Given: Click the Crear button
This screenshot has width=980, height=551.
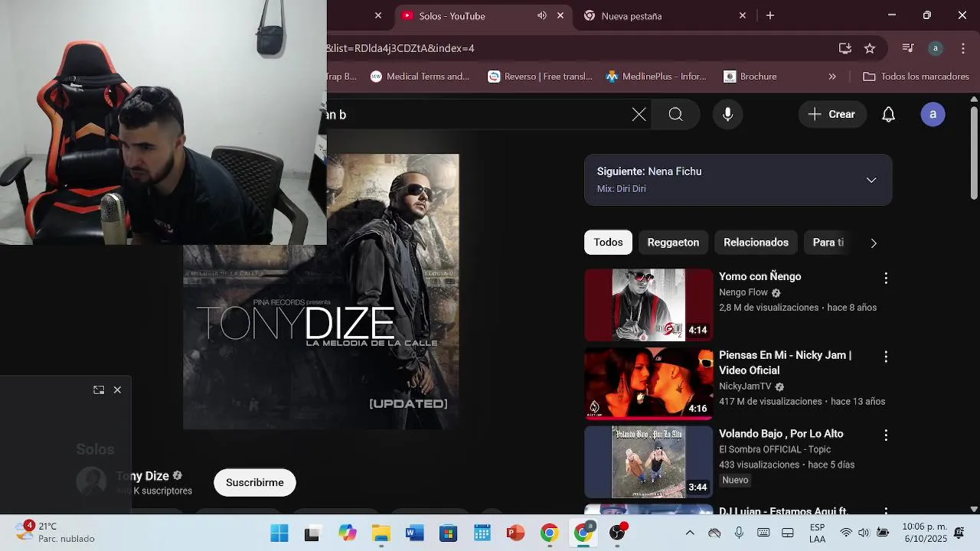Looking at the screenshot, I should click(832, 115).
